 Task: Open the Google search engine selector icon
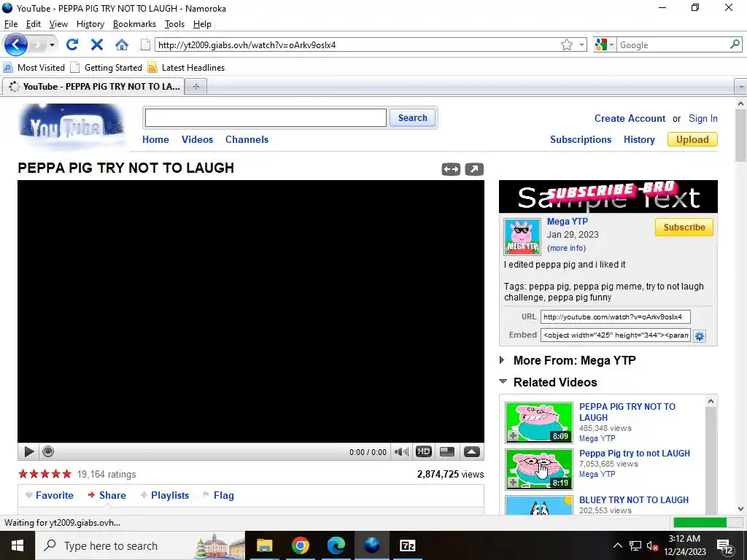tap(602, 44)
